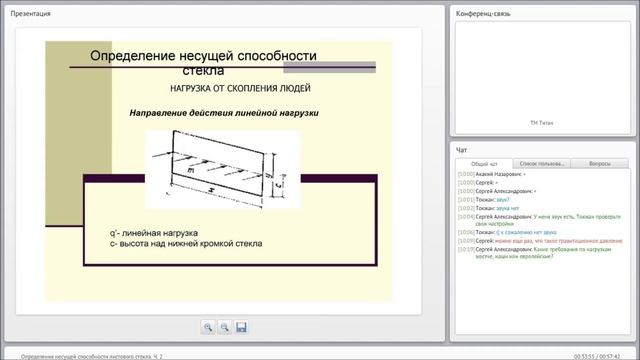Image resolution: width=640 pixels, height=360 pixels.
Task: Click the 00:33:55 / 00:57:42 playback time
Action: coord(597,356)
